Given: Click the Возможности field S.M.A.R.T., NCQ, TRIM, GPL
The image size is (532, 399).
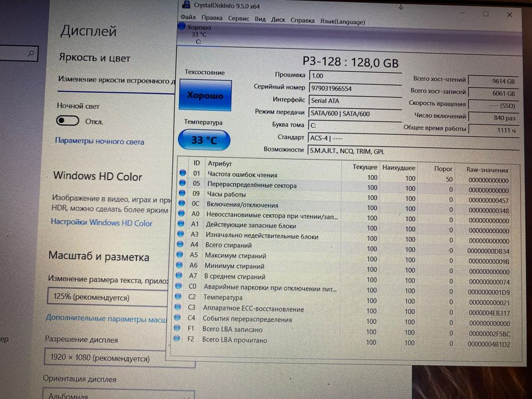Looking at the screenshot, I should pos(413,151).
